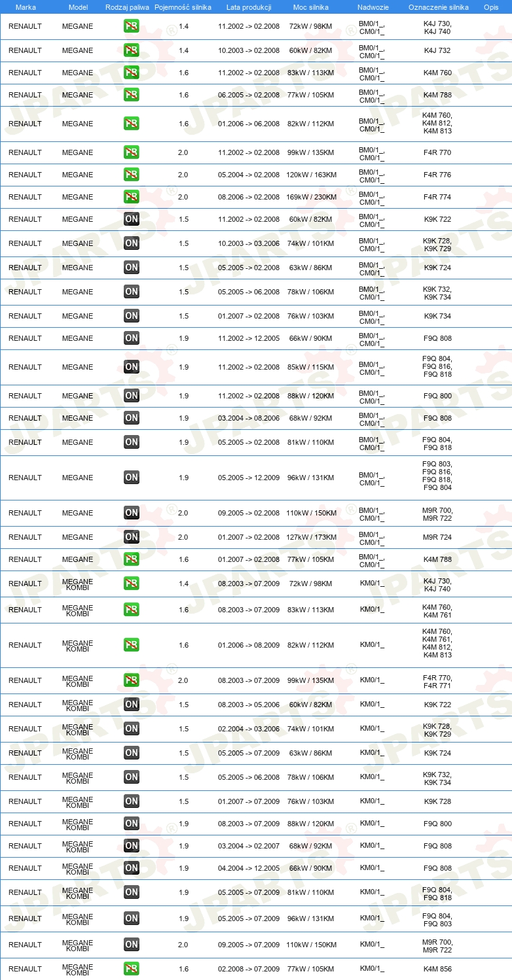
Task: Select engine code K4M 856
Action: pos(437,969)
